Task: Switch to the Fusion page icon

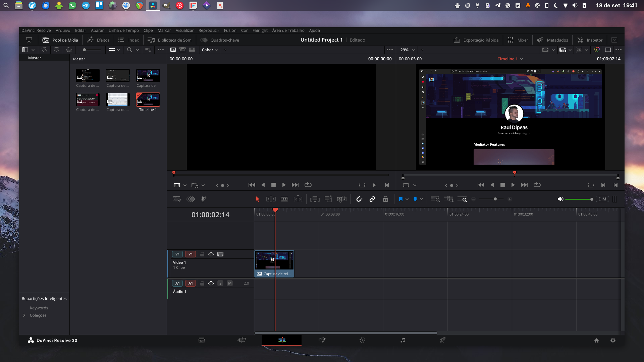Action: (x=323, y=340)
